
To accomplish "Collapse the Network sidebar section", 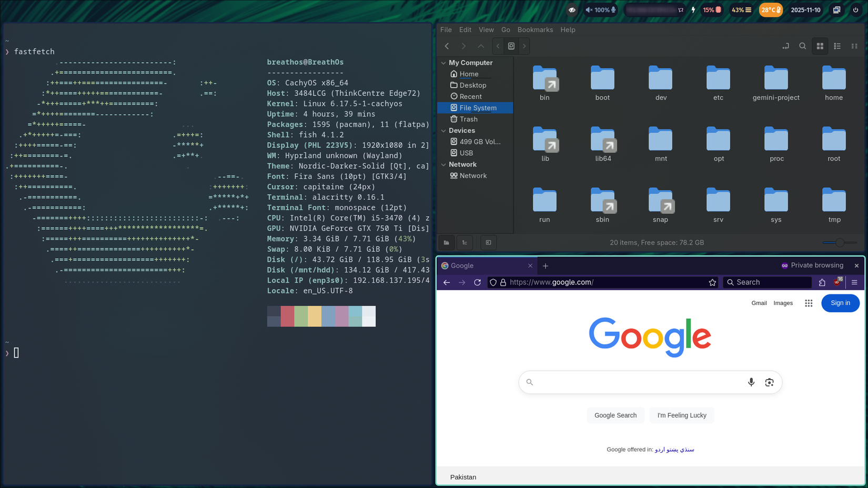I will (443, 165).
